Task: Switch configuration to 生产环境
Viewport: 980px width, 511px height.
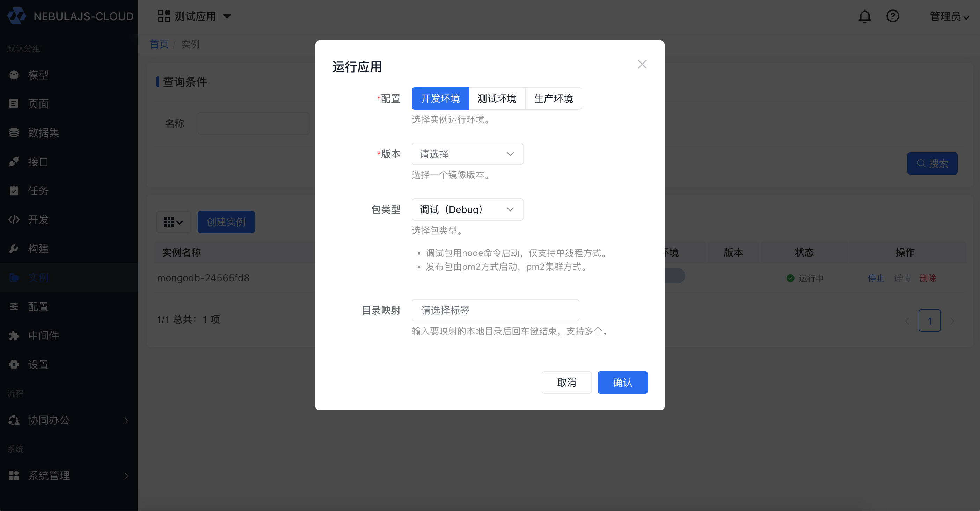Action: [x=553, y=98]
